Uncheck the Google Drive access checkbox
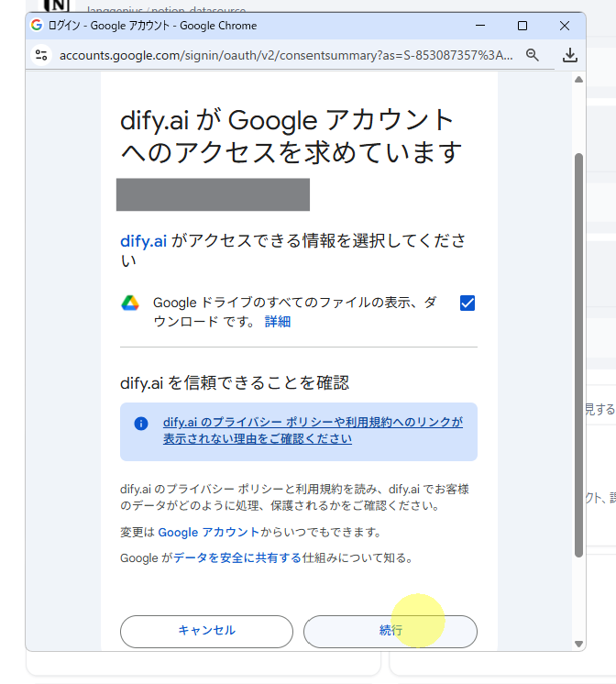This screenshot has height=684, width=616. (x=467, y=303)
